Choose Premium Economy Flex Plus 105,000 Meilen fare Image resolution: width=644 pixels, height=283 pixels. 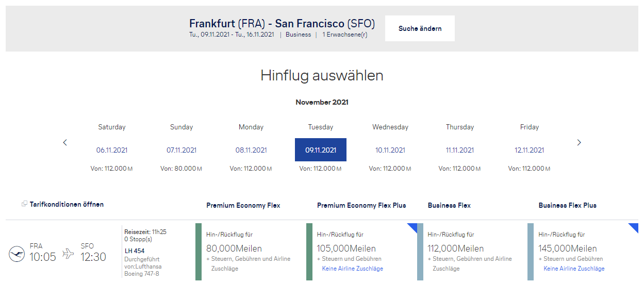pos(361,252)
